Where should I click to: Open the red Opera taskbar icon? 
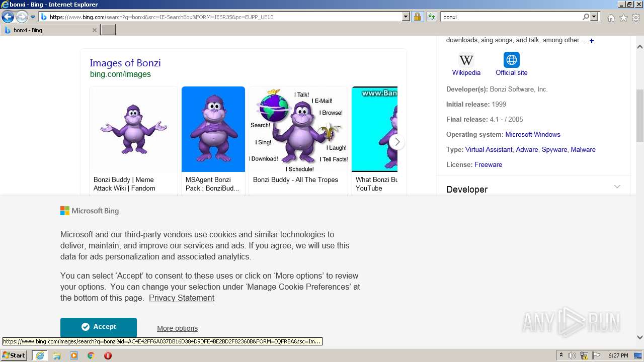(108, 355)
